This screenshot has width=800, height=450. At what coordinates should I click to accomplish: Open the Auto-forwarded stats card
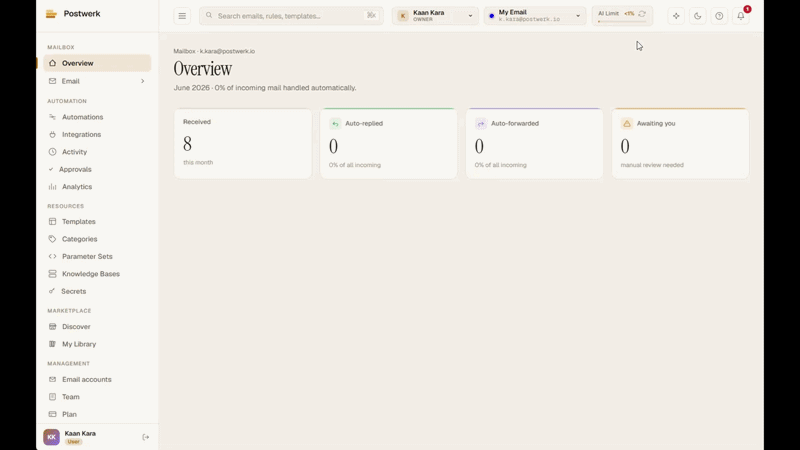[534, 143]
